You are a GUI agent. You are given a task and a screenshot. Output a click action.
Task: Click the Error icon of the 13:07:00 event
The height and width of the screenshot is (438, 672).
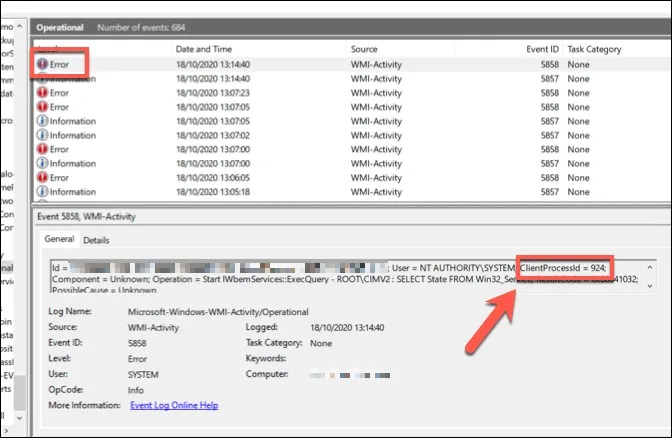coord(42,149)
